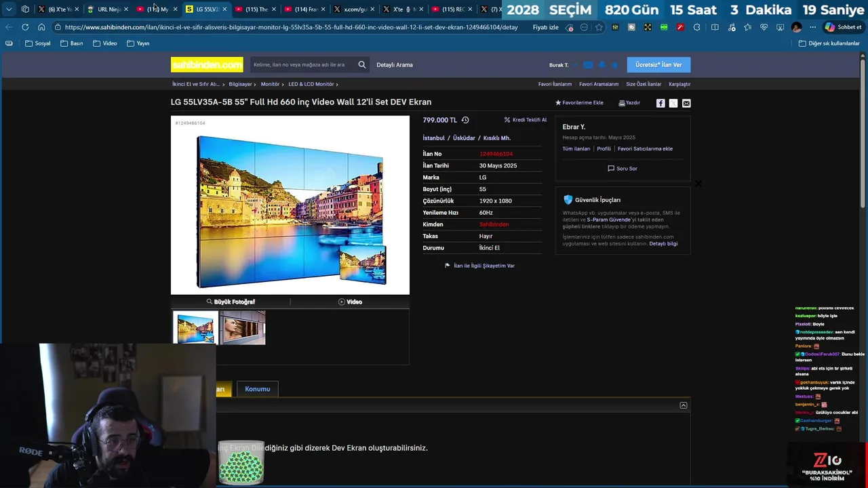Open browser Extensions puzzle icon
The image size is (868, 488).
[x=697, y=27]
